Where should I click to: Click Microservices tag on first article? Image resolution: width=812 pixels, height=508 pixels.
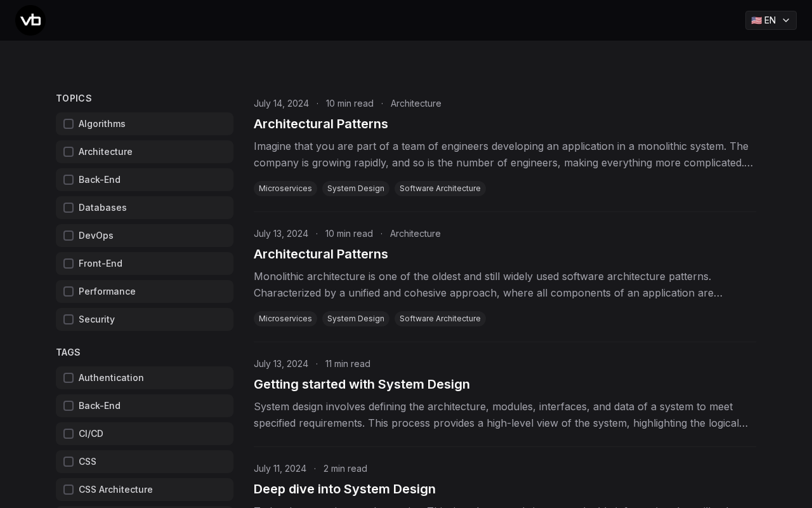(x=285, y=189)
